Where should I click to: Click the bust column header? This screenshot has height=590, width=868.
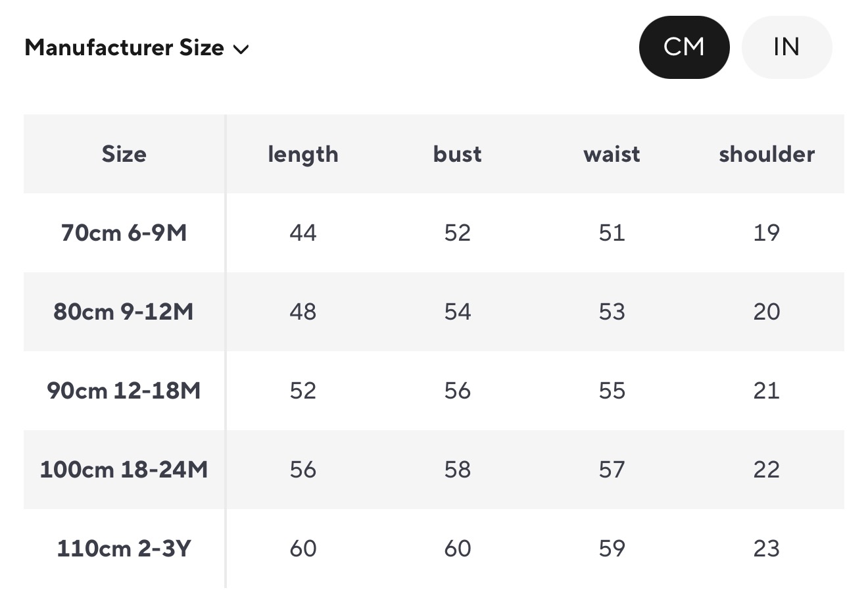458,154
